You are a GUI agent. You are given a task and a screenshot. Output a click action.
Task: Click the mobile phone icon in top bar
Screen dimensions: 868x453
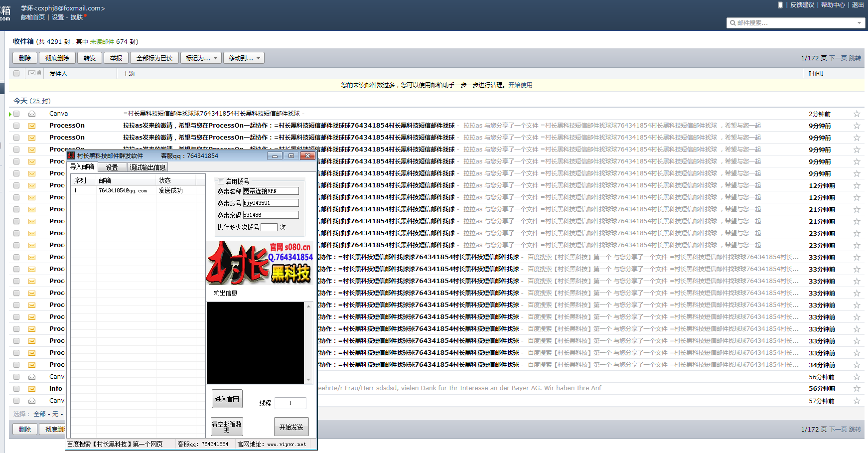coord(780,5)
